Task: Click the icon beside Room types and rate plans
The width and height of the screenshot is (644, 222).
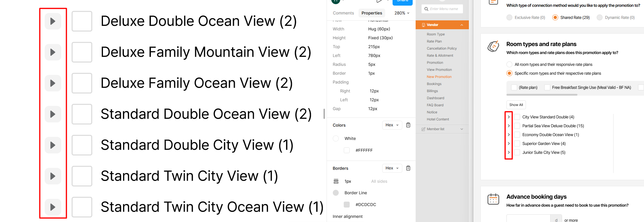Action: [x=493, y=46]
